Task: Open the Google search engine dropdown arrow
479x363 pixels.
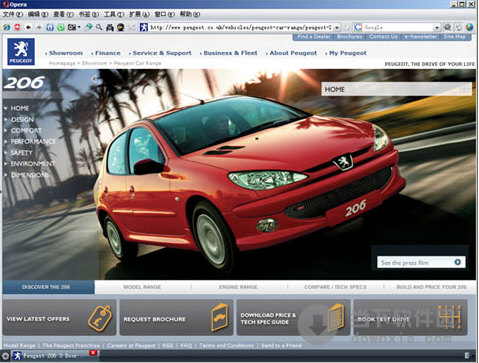Action: pos(436,27)
